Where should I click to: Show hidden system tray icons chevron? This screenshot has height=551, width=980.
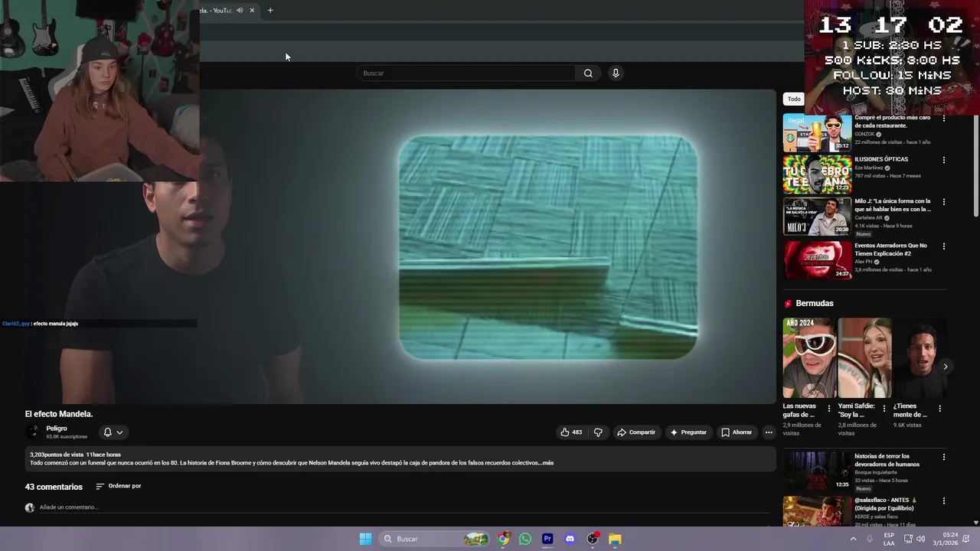point(853,539)
